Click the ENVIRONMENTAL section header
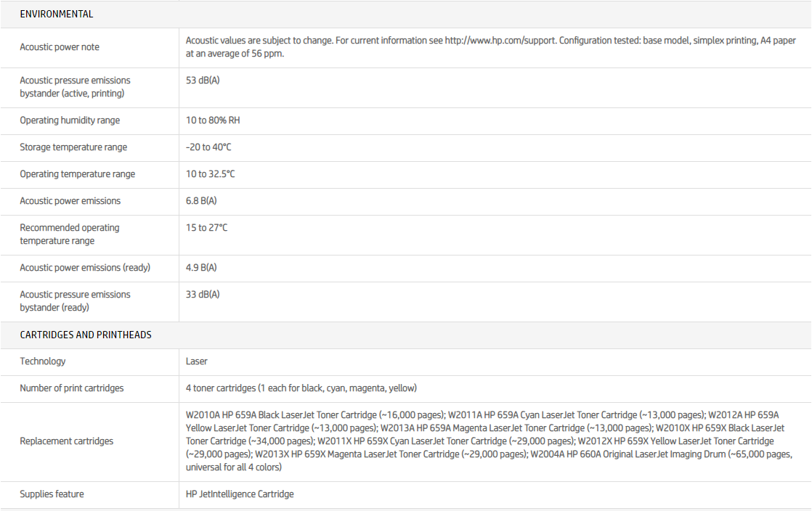The image size is (812, 511). coord(56,14)
